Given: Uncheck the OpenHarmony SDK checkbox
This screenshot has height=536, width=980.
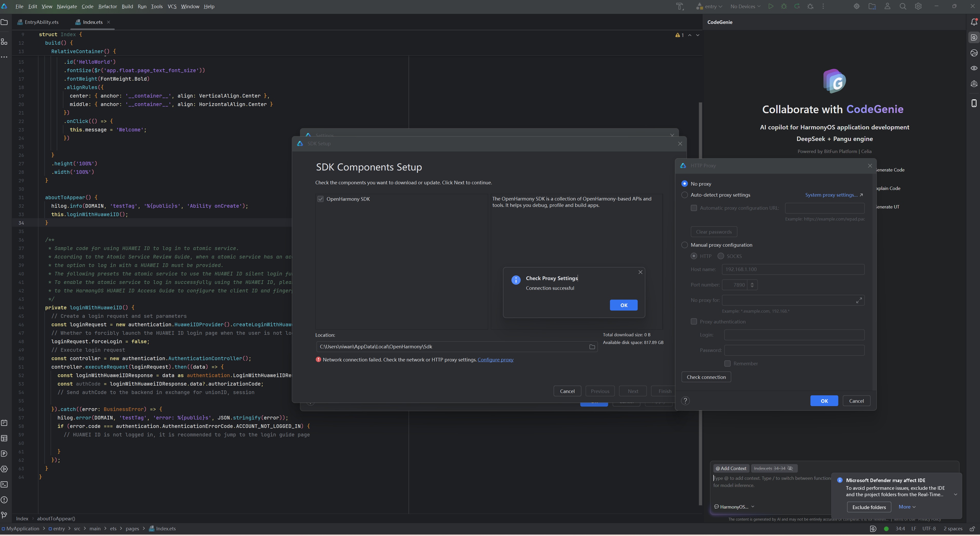Looking at the screenshot, I should pos(320,199).
